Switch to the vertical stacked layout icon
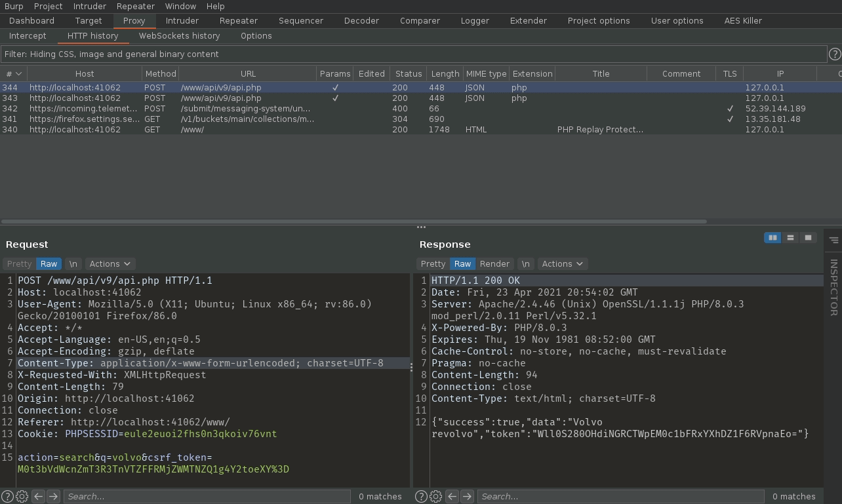This screenshot has width=842, height=504. pyautogui.click(x=790, y=238)
